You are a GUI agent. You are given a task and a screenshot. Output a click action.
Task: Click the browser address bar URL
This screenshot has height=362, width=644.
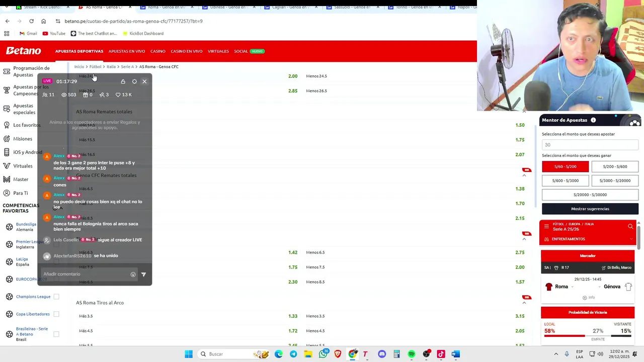[133, 21]
